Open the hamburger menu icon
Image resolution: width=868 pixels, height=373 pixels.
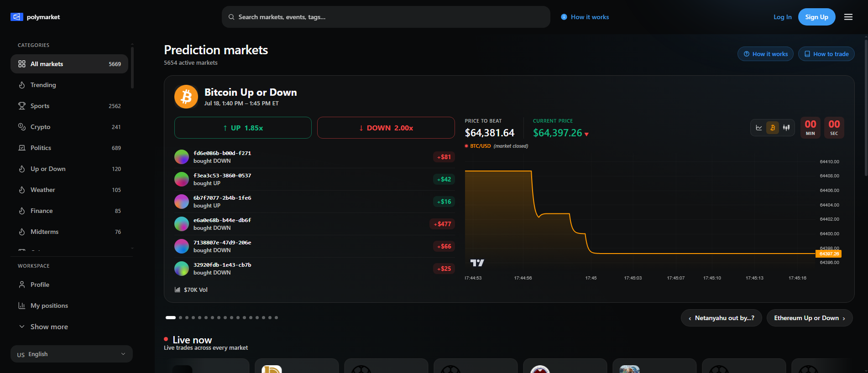tap(848, 17)
